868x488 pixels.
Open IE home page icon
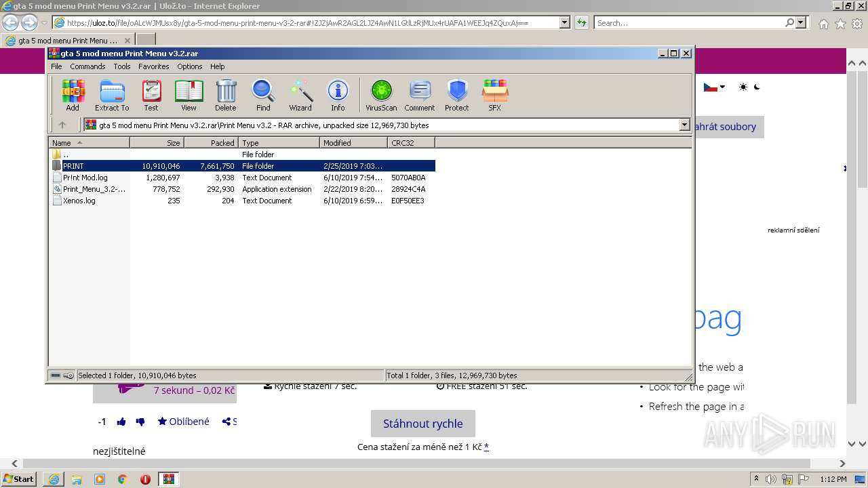pyautogui.click(x=823, y=24)
